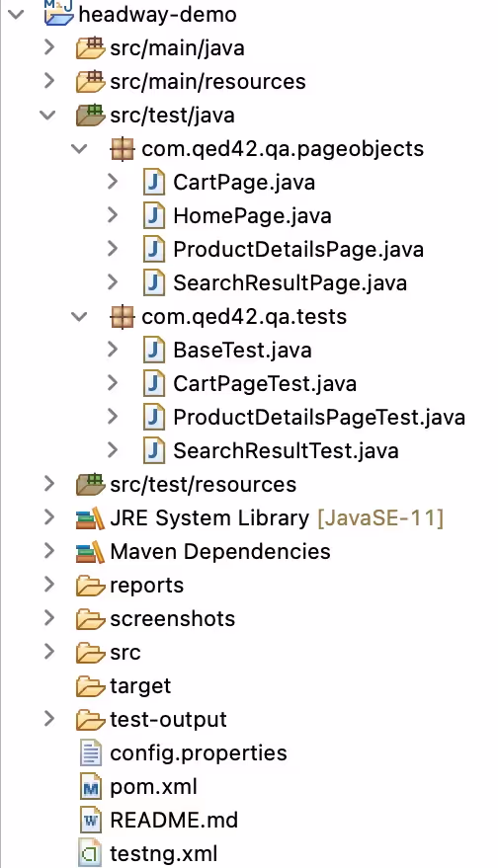Viewport: 498px width, 868px height.
Task: Click the JRE System Library books icon
Action: [x=90, y=518]
